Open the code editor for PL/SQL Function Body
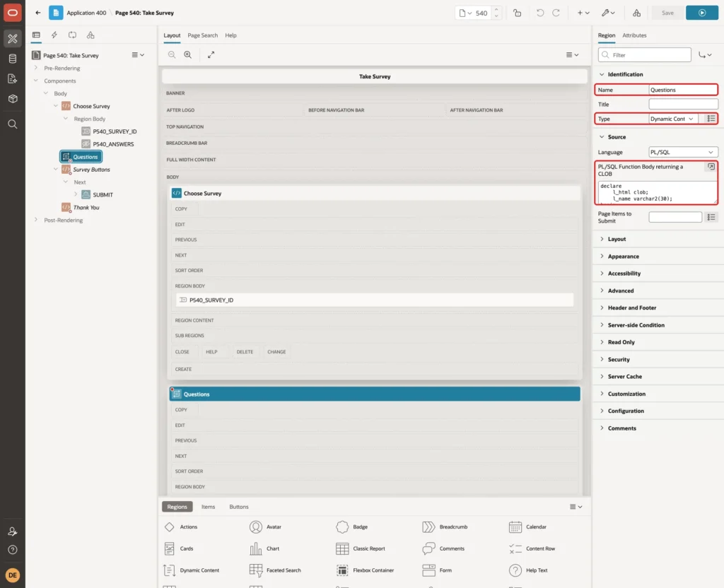This screenshot has width=724, height=588. click(x=711, y=167)
